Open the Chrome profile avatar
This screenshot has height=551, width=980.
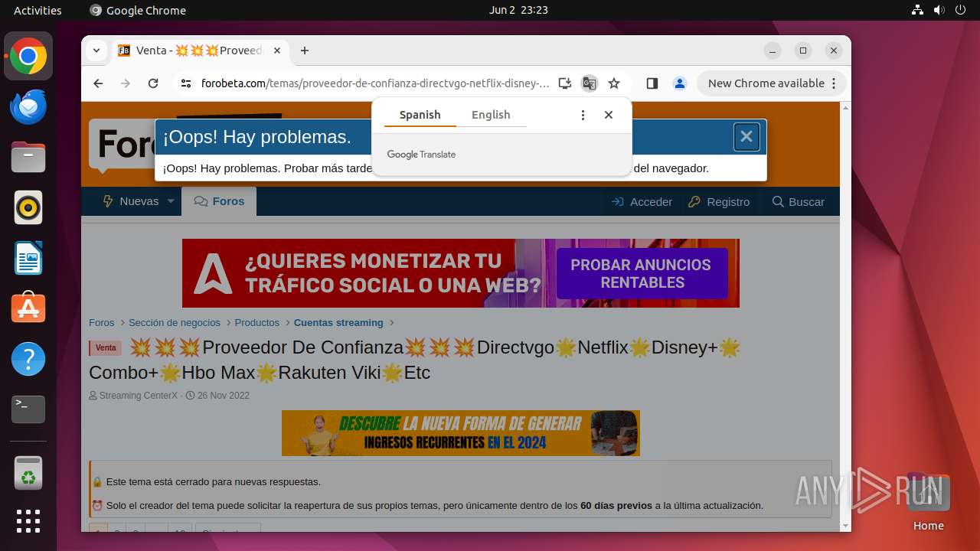pos(679,83)
